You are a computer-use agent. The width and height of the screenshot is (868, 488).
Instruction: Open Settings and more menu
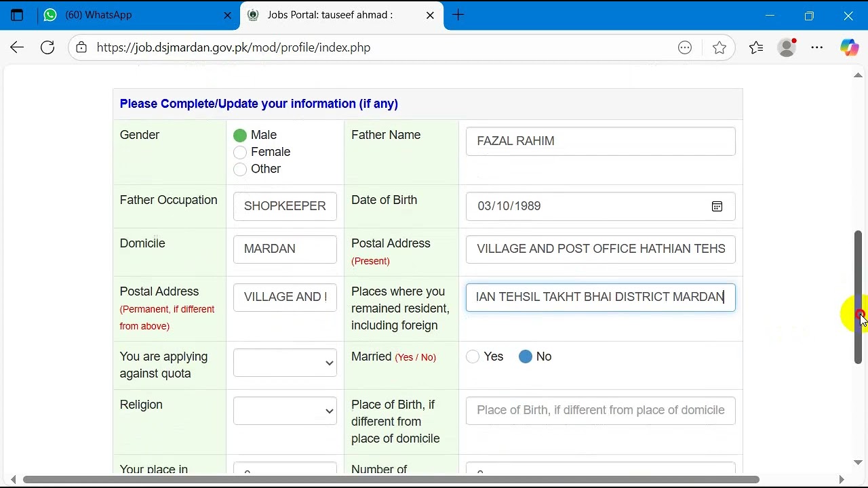tap(817, 47)
